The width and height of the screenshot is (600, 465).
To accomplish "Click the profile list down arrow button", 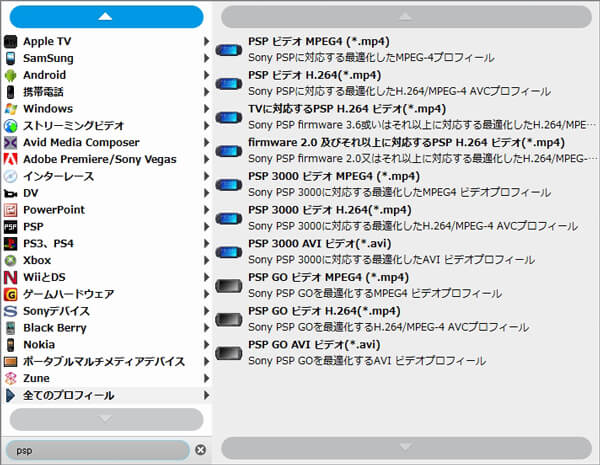I will coord(406,448).
